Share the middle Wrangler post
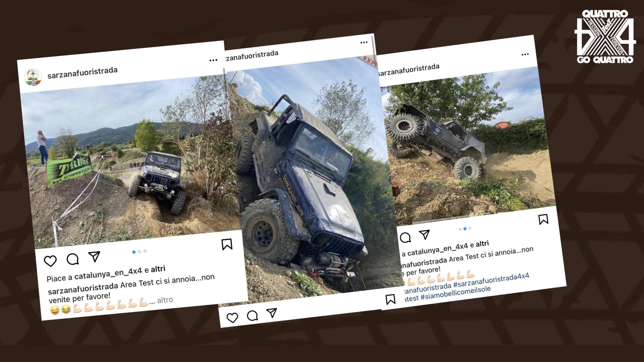 point(272,313)
